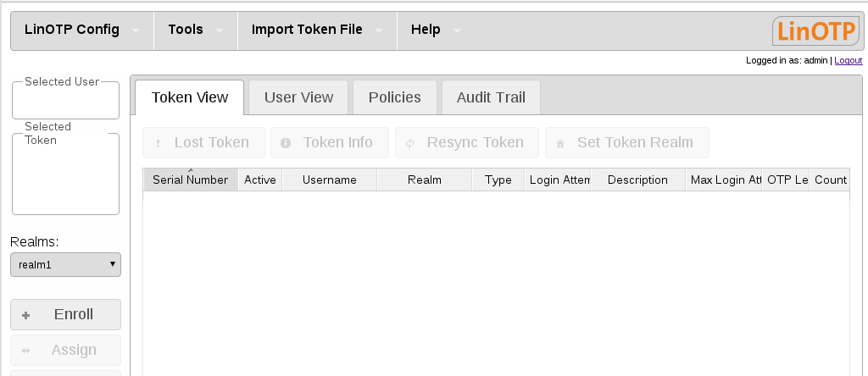Switch to the User View tab
Viewport: 868px width, 376px height.
298,97
